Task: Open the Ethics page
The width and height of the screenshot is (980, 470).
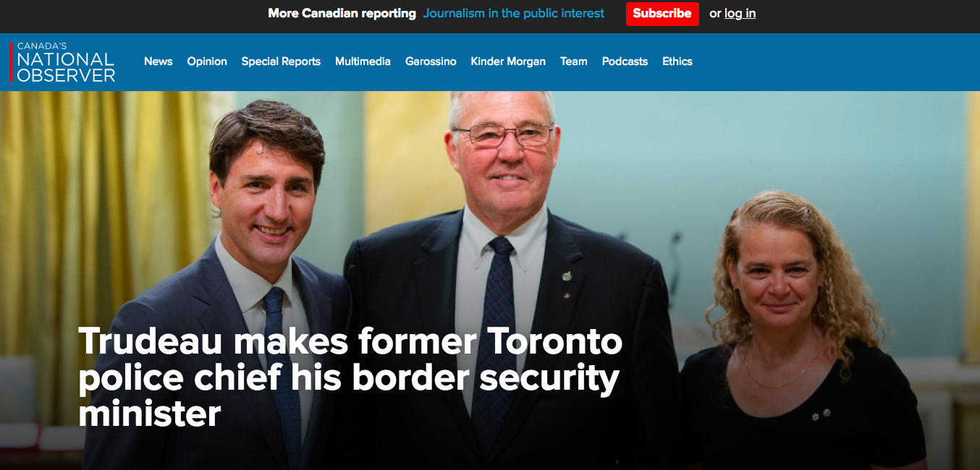Action: coord(677,61)
